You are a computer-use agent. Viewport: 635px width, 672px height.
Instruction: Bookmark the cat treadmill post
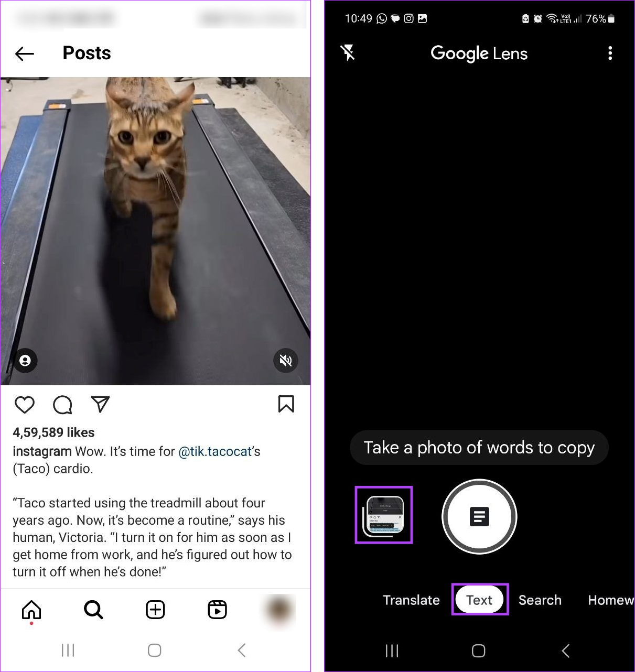click(286, 404)
